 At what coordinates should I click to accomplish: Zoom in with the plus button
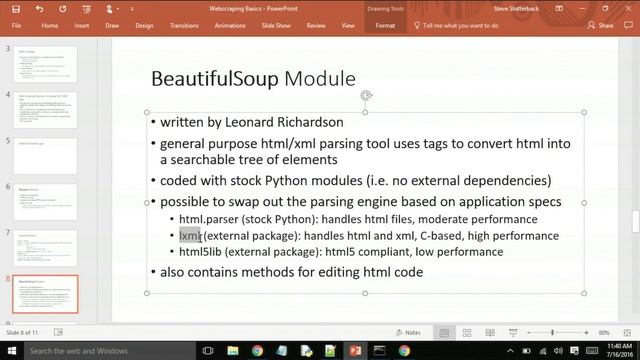click(586, 333)
